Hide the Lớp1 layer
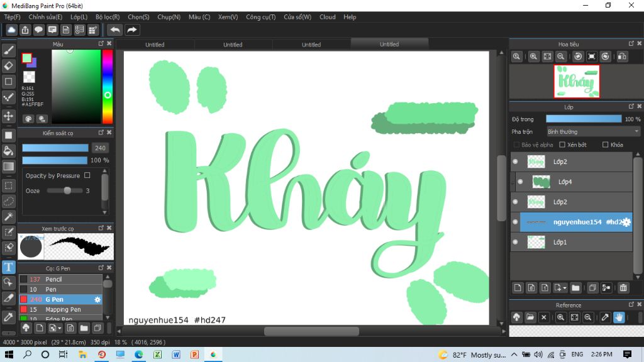This screenshot has height=362, width=644. tap(516, 242)
